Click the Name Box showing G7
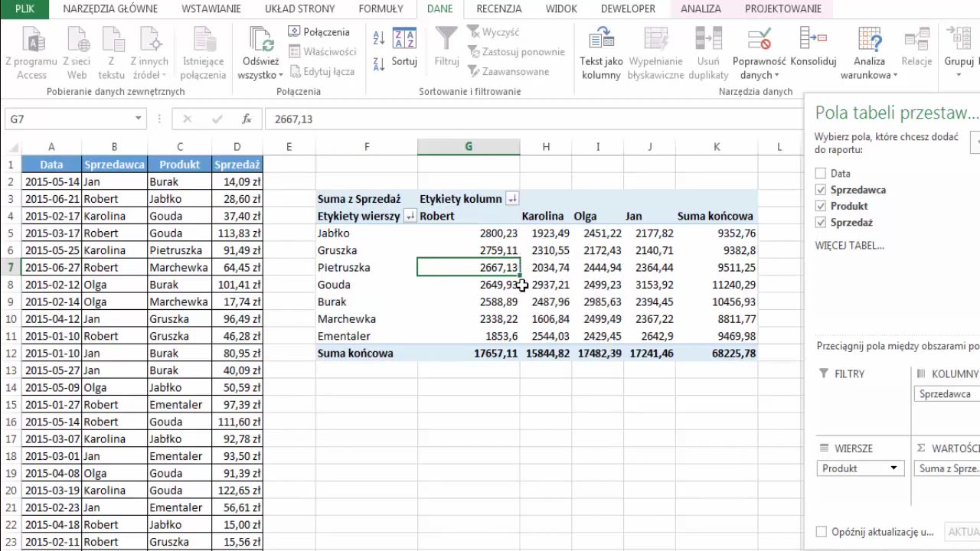 68,119
